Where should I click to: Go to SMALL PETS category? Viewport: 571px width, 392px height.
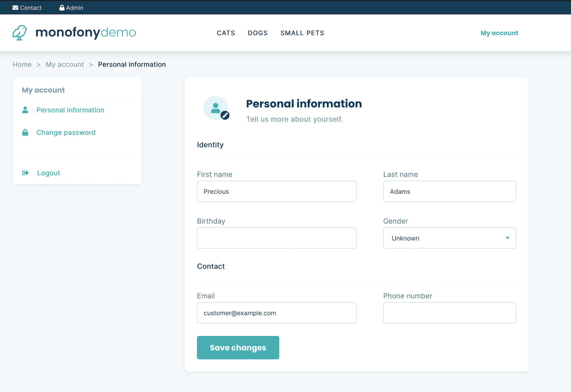tap(302, 33)
